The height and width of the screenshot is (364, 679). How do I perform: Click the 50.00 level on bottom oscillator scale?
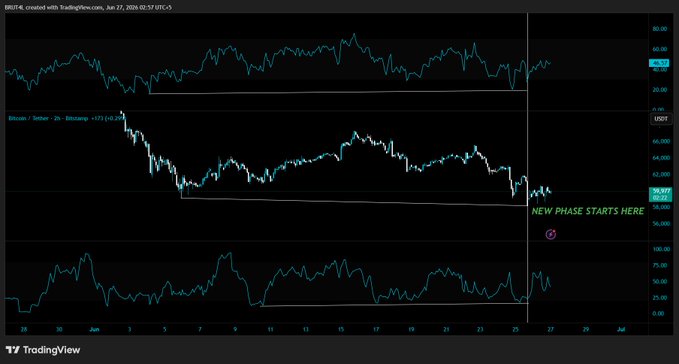(x=660, y=281)
